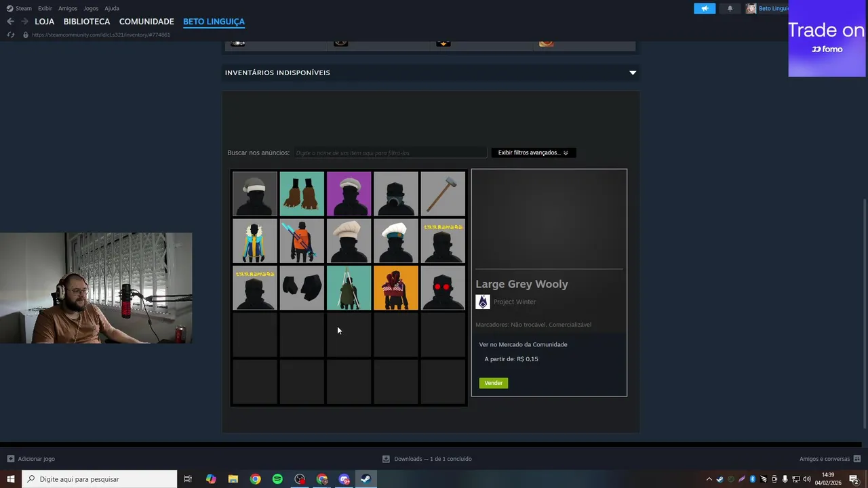Image resolution: width=868 pixels, height=488 pixels.
Task: Select the sledgehammer inventory item
Action: coord(443,194)
